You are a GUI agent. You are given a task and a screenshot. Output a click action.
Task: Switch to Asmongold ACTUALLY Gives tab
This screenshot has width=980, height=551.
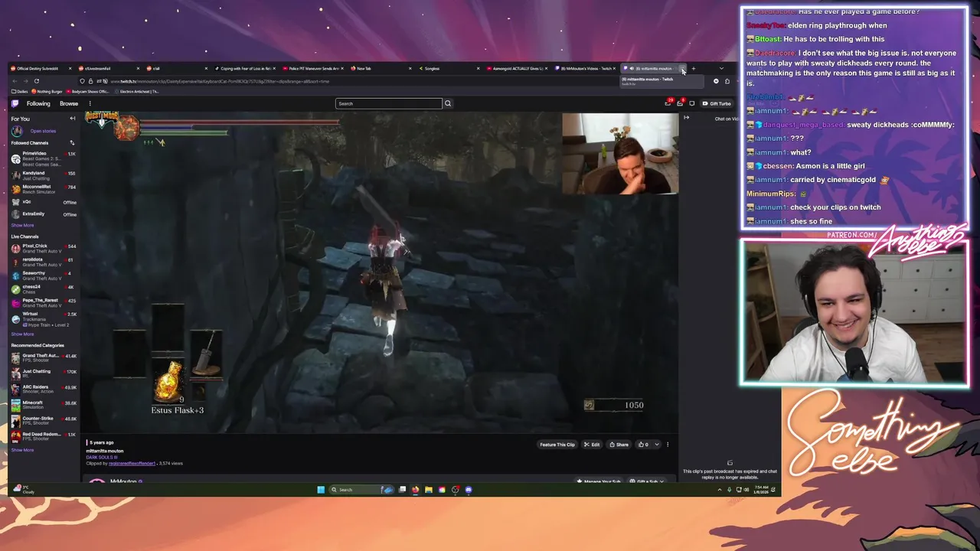tap(518, 68)
